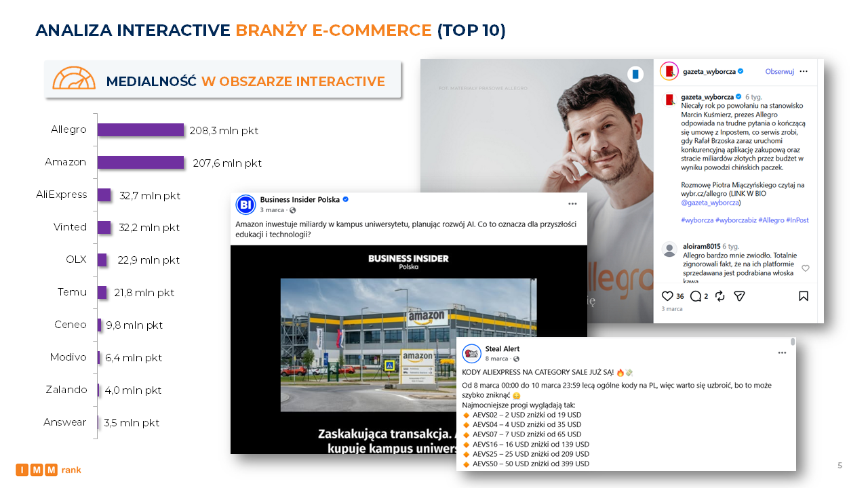868x488 pixels.
Task: Click the globe privacy icon on the Business Insider post
Action: [293, 210]
